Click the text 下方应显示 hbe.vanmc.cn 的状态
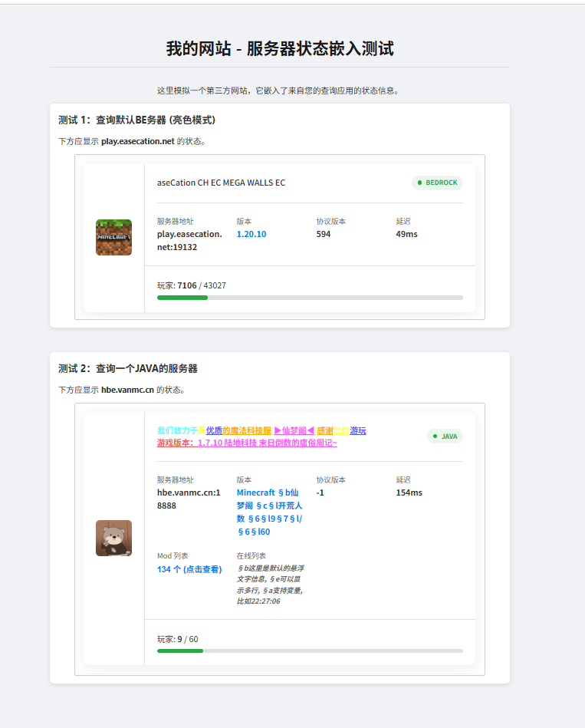The image size is (585, 728). [122, 390]
